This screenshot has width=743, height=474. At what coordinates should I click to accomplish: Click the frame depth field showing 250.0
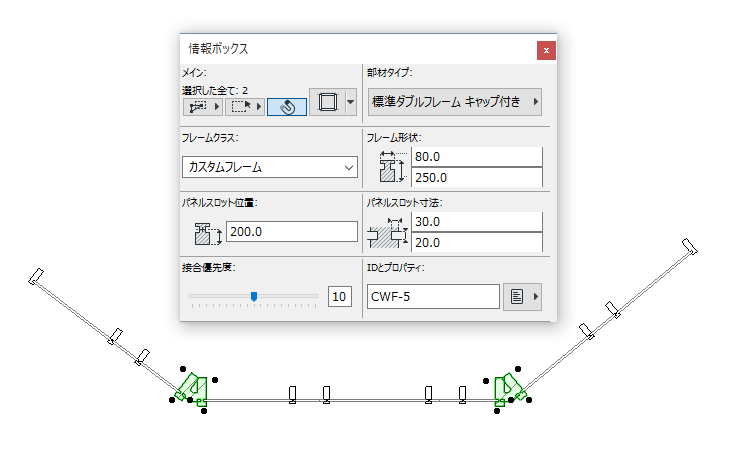477,177
